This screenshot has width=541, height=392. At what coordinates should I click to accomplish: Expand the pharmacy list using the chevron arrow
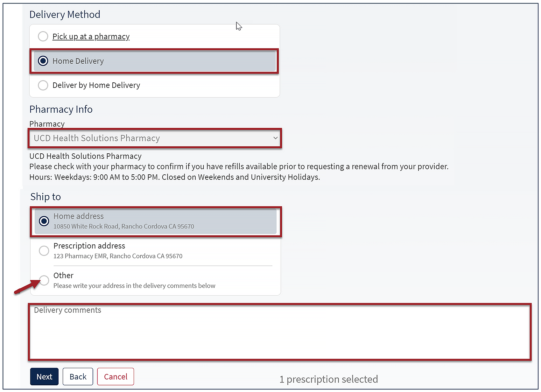click(x=275, y=138)
